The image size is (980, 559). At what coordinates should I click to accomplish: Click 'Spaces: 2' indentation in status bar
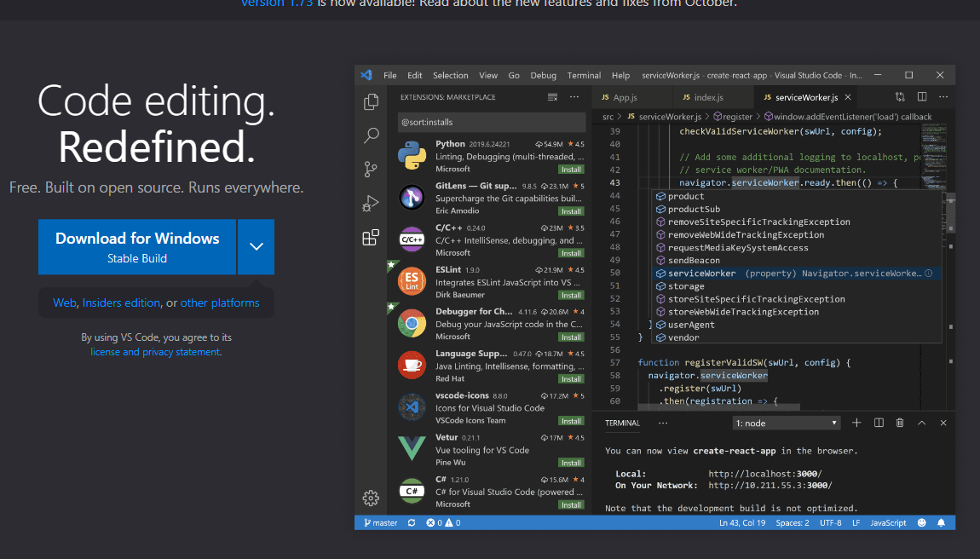[x=793, y=522]
